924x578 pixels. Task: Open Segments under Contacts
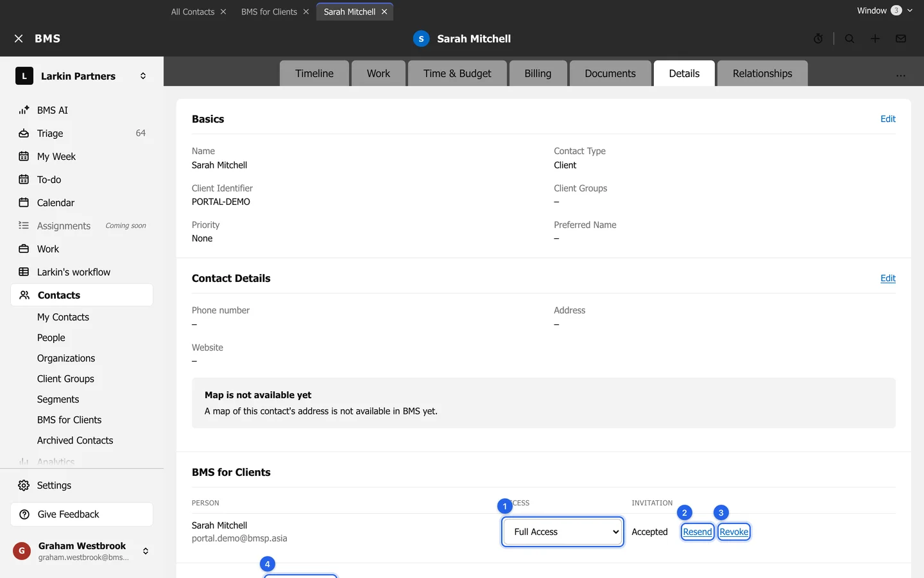tap(58, 399)
